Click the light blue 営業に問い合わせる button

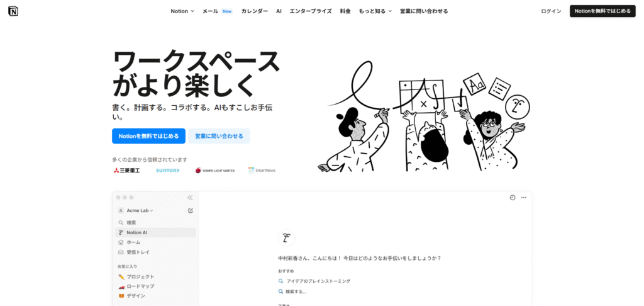[219, 136]
